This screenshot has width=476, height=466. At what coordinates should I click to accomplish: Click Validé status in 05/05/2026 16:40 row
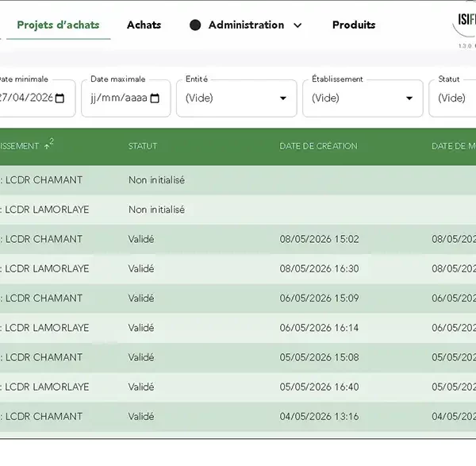coord(141,387)
